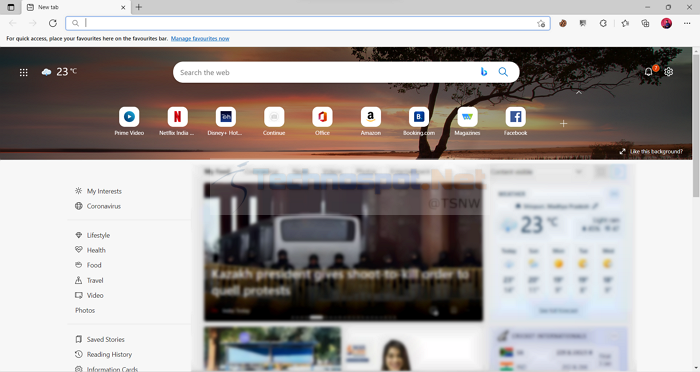The height and width of the screenshot is (372, 700).
Task: Open the notifications bell
Action: point(648,72)
